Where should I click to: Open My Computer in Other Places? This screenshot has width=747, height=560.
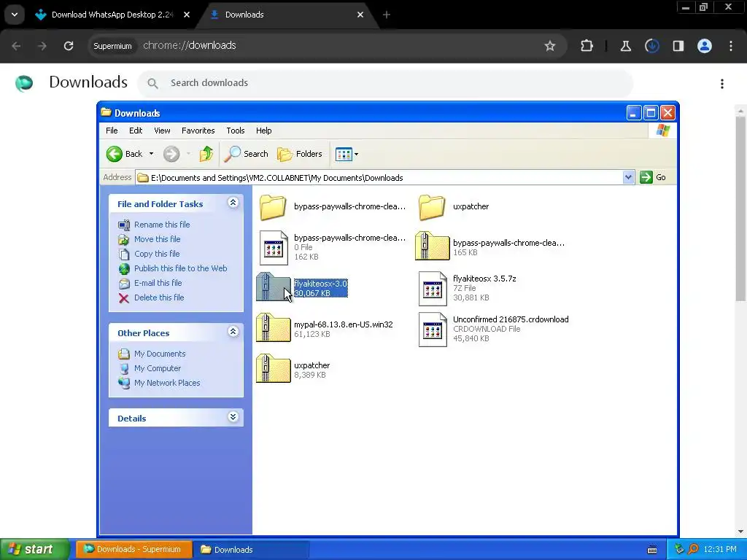tap(158, 368)
